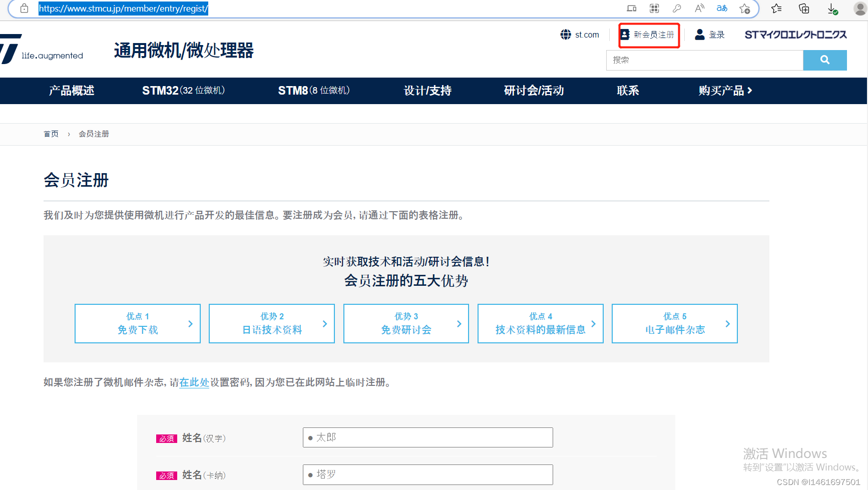Click the blue search magnifier button
The height and width of the screenshot is (490, 868).
[x=825, y=60]
